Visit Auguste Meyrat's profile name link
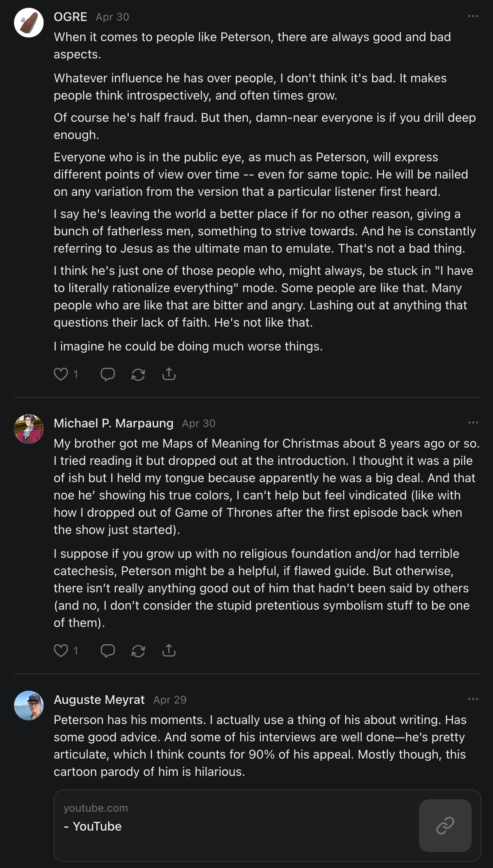The width and height of the screenshot is (493, 868). 99,700
